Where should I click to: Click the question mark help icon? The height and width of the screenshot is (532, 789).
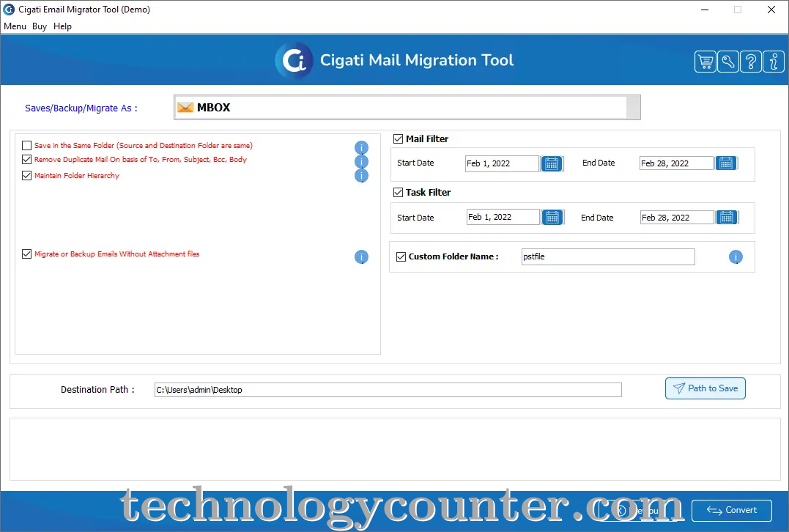click(751, 62)
